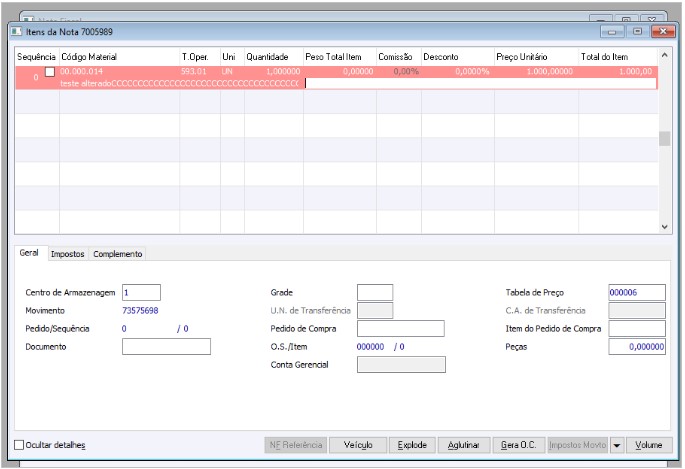
Task: Click the Total do Item header
Action: coord(618,57)
